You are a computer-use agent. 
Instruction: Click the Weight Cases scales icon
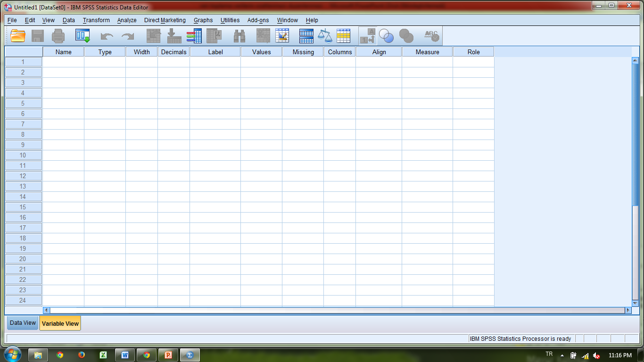(325, 36)
